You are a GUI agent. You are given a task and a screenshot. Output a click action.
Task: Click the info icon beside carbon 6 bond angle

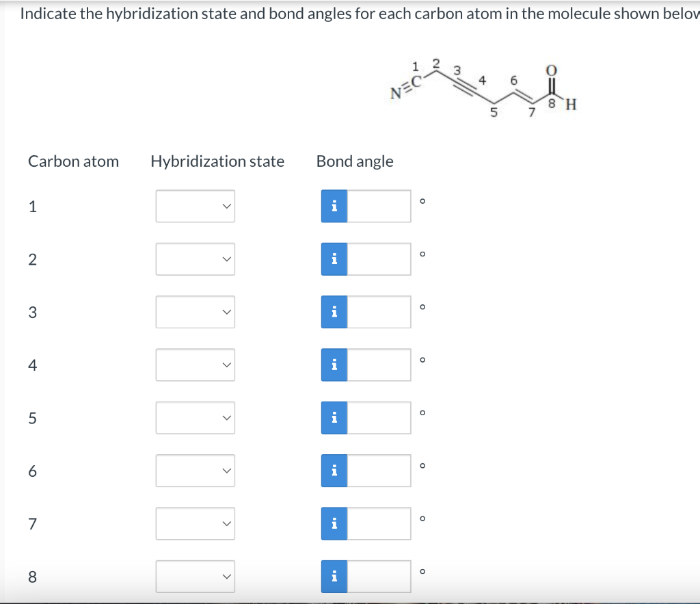(x=334, y=470)
